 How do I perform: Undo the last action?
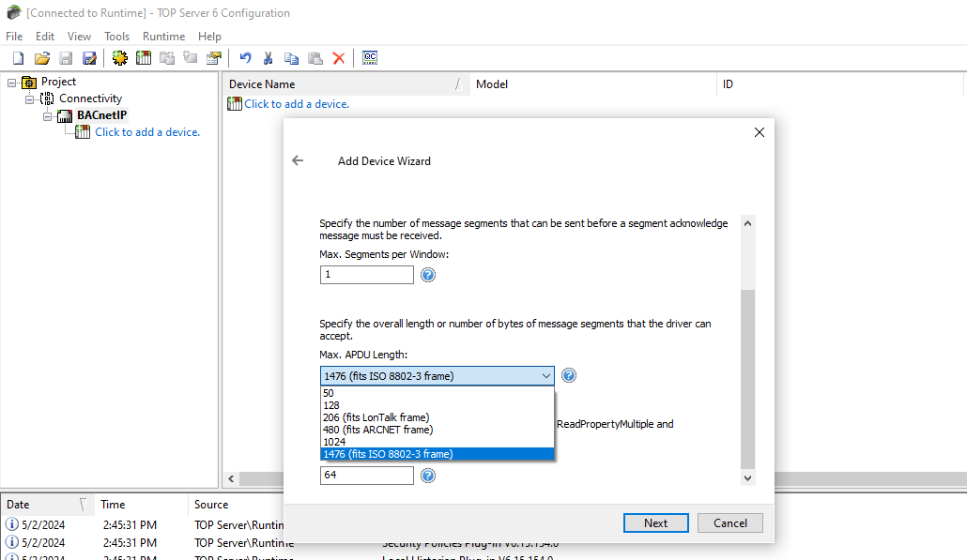[244, 57]
